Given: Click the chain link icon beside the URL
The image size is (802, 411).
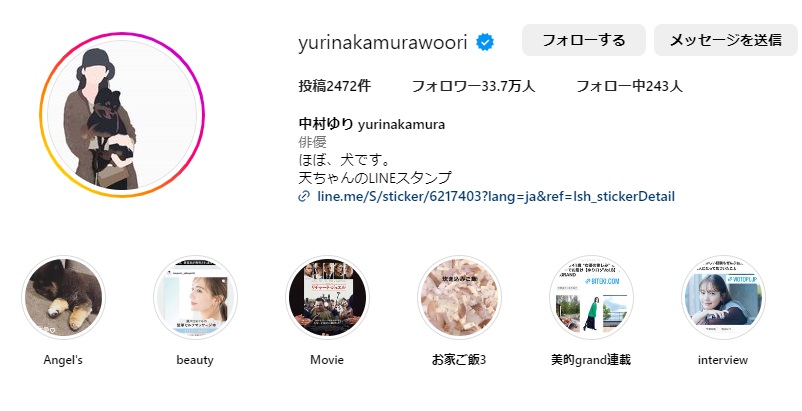Looking at the screenshot, I should (304, 196).
